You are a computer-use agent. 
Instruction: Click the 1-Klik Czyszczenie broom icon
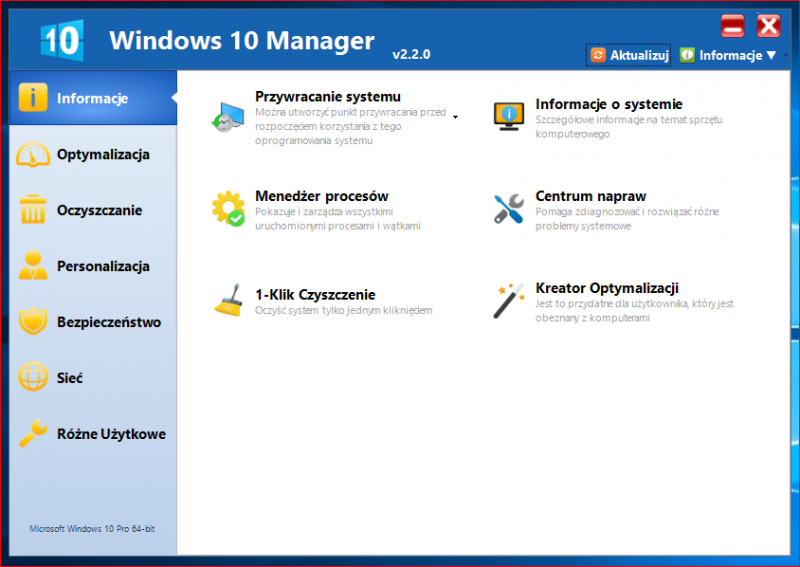[228, 301]
